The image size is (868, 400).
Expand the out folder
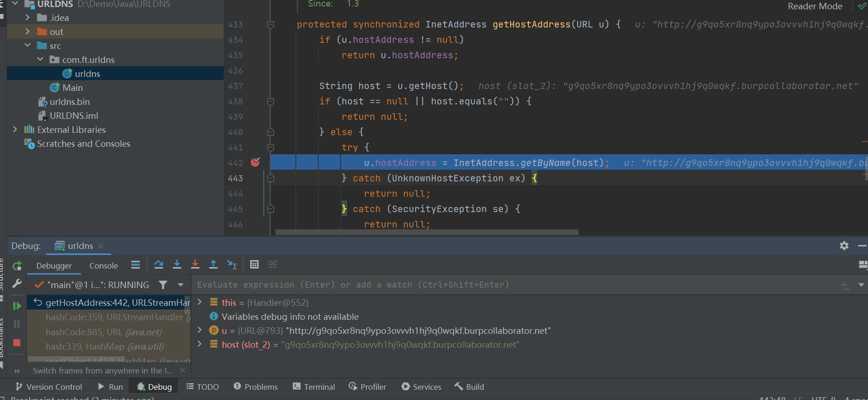click(x=27, y=32)
